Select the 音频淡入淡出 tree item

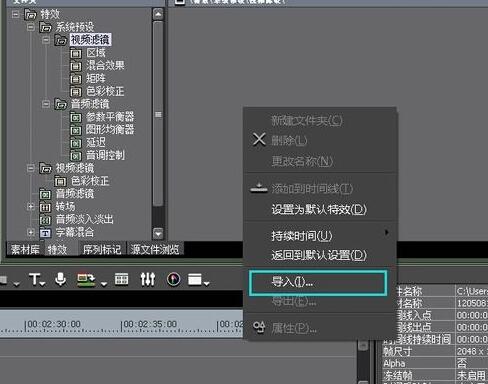pyautogui.click(x=85, y=219)
